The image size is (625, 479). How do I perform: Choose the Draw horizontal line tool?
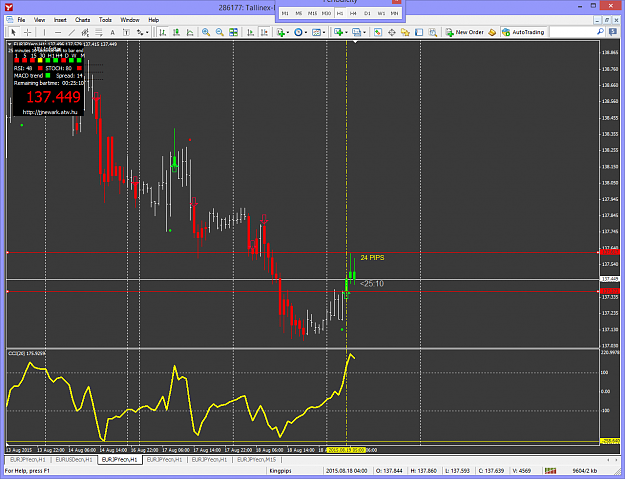click(x=58, y=32)
